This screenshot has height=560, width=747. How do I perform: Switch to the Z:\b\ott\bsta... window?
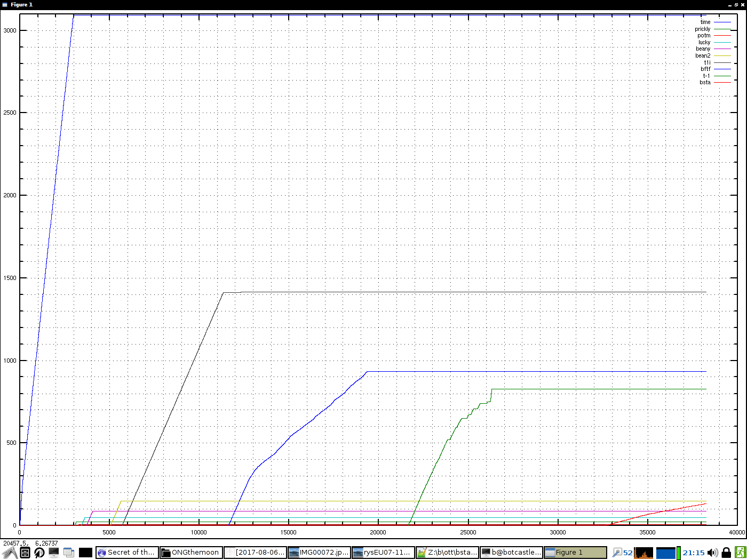coord(447,553)
